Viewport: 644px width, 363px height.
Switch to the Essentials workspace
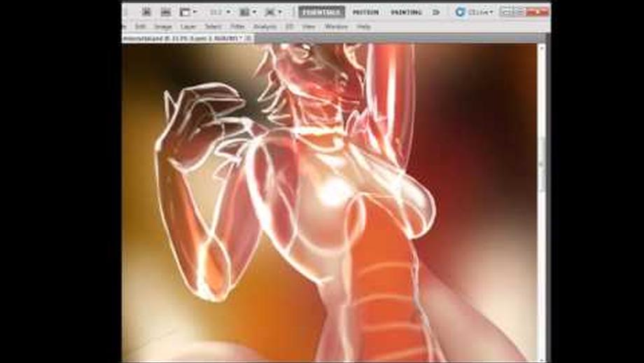pyautogui.click(x=321, y=13)
